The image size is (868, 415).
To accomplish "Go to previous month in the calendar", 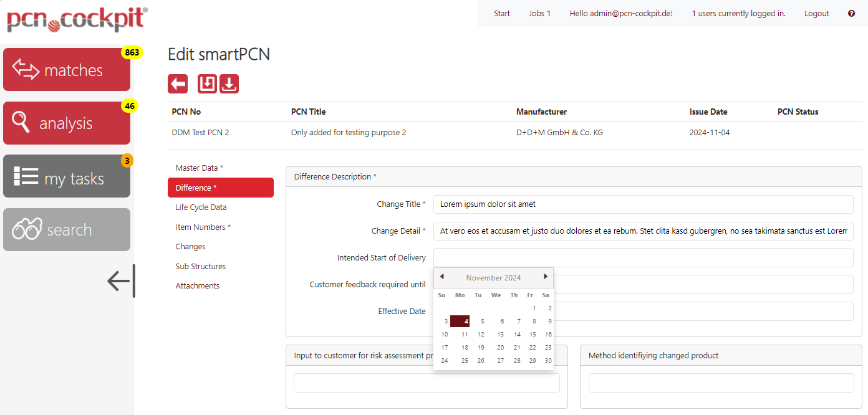I will pyautogui.click(x=441, y=277).
